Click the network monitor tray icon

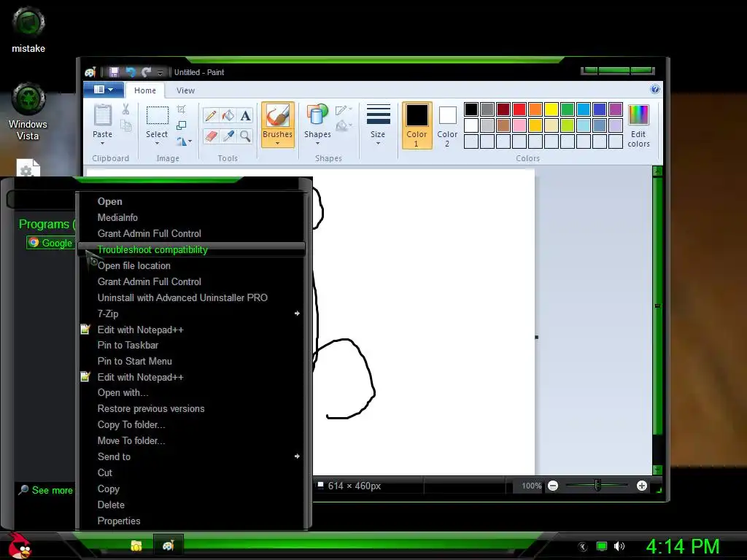point(602,546)
